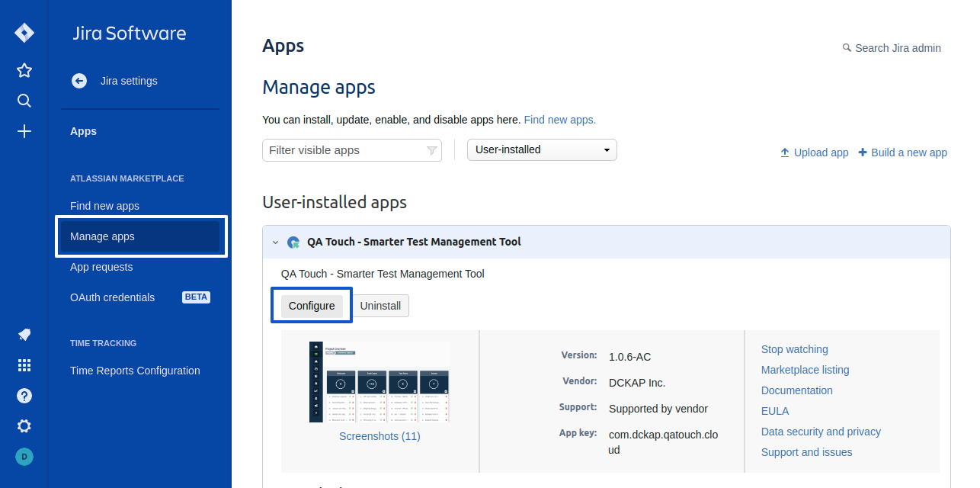
Task: Click the Jira settings label
Action: 129,81
